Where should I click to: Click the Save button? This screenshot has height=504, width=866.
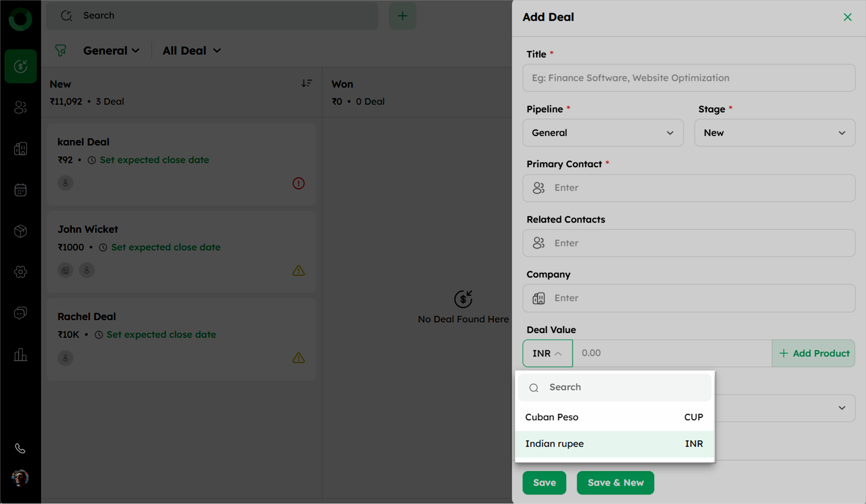544,483
